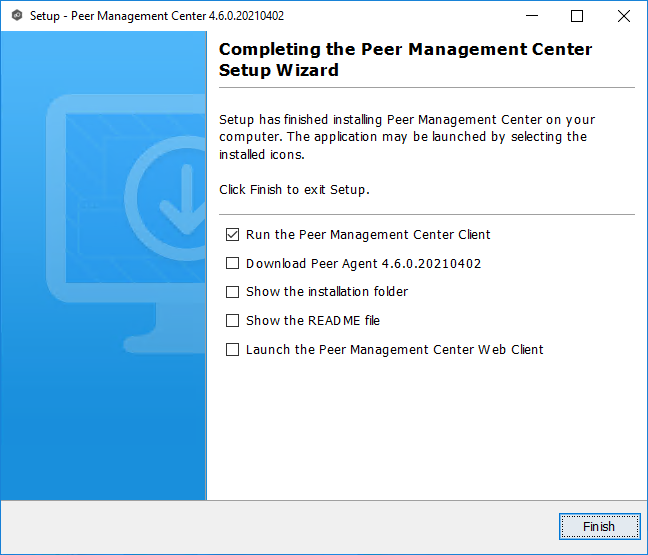Click the 'Setup has finished installing' paragraph
The image size is (648, 555).
click(405, 137)
